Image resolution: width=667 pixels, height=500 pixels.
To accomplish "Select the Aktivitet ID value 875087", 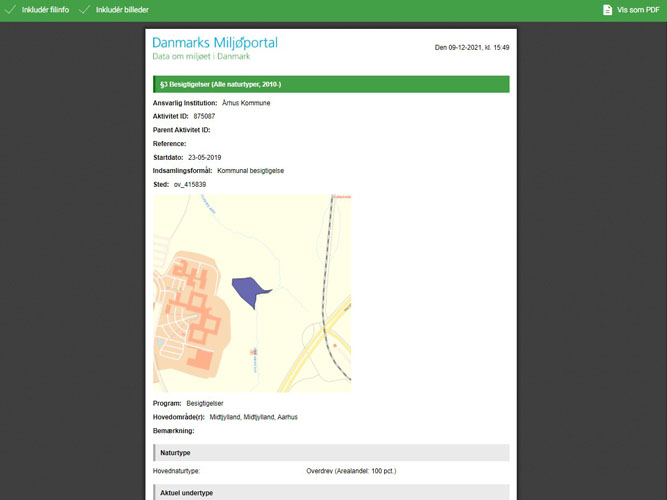I will pyautogui.click(x=204, y=117).
